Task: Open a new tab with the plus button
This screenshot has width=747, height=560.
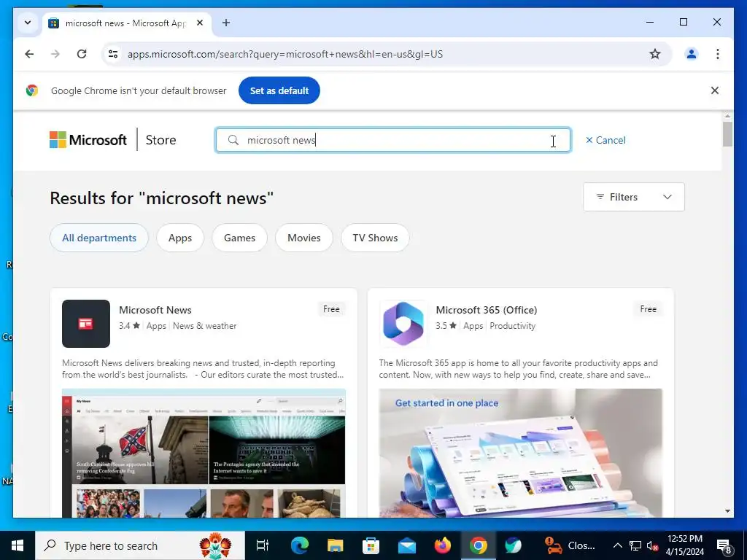Action: pyautogui.click(x=226, y=23)
